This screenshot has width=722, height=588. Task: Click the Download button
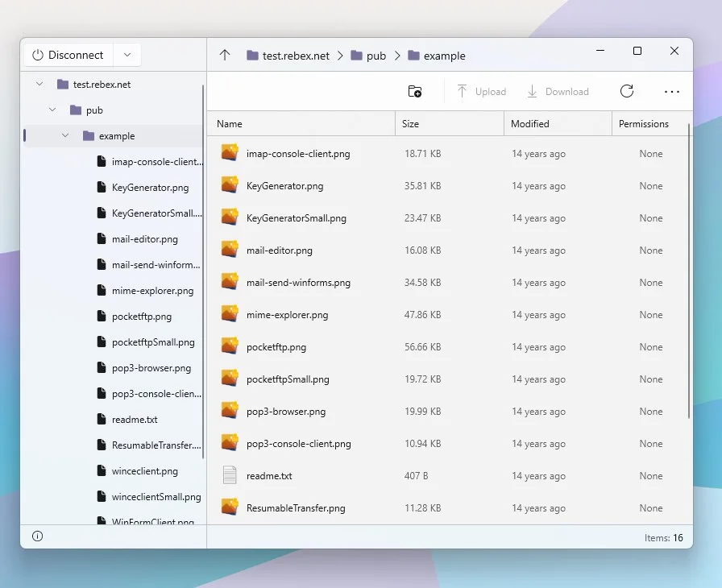pos(558,91)
